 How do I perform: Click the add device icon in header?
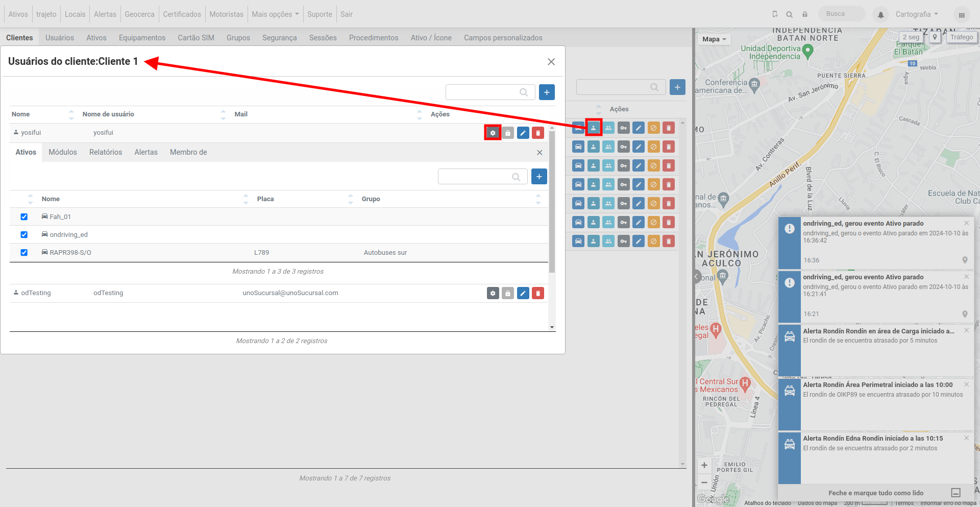click(775, 14)
